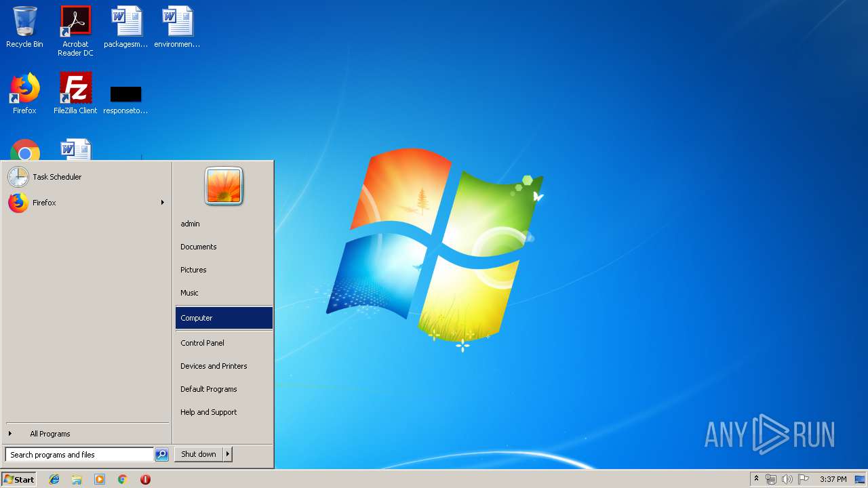Click the Show desktop button

pyautogui.click(x=860, y=479)
